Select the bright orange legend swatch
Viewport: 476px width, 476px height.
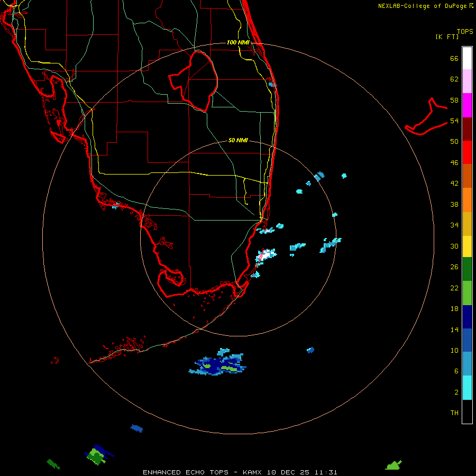[467, 200]
